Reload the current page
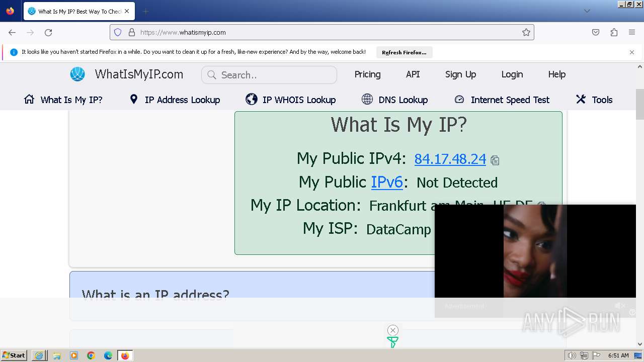 [x=48, y=32]
